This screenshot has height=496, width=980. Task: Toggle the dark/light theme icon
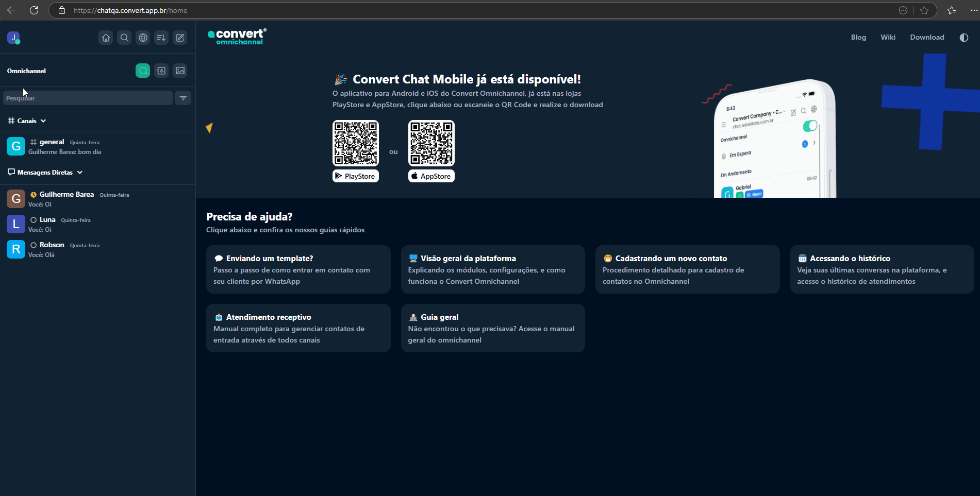[x=964, y=38]
